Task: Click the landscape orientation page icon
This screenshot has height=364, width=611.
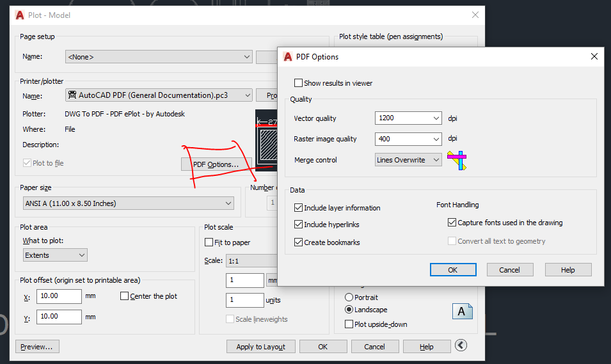Action: [x=462, y=312]
